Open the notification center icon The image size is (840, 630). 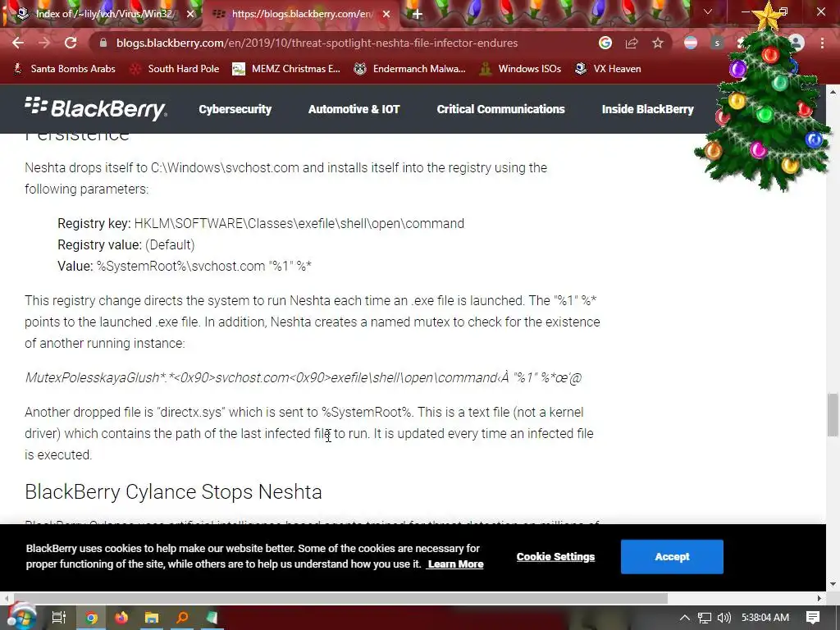tap(813, 618)
